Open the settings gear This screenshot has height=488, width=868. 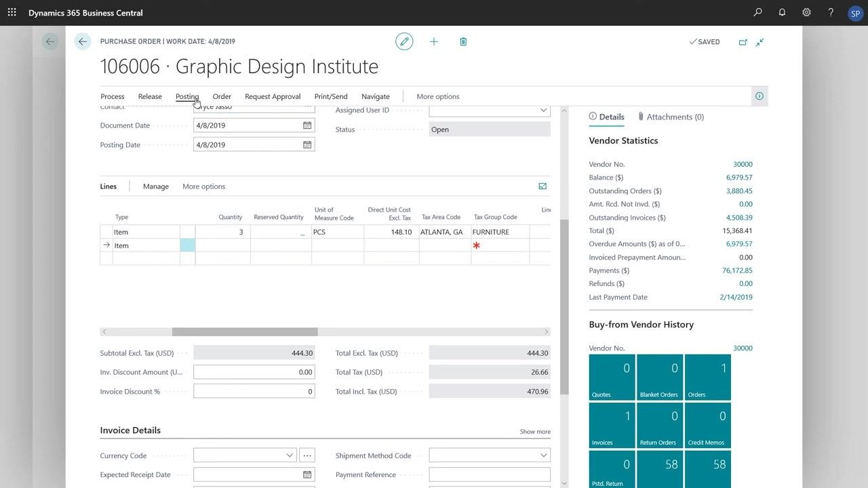806,12
